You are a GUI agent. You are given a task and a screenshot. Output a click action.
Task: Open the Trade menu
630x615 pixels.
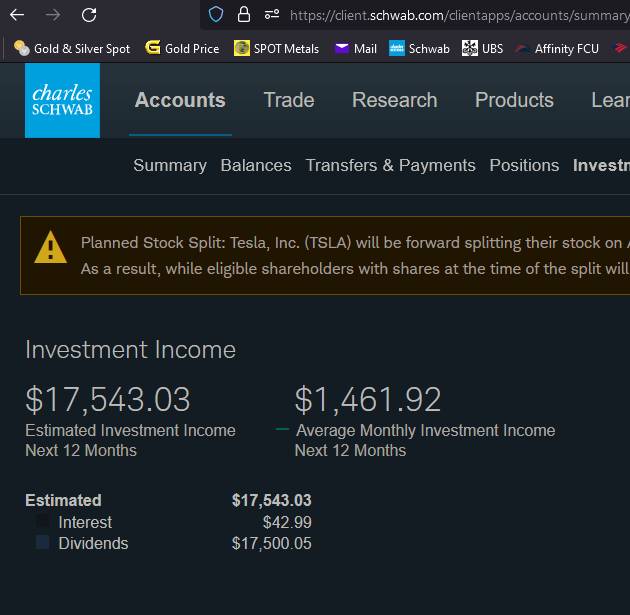pyautogui.click(x=289, y=100)
